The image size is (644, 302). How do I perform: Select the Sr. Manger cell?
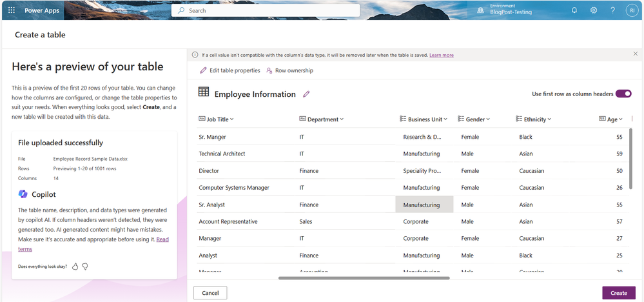click(246, 137)
